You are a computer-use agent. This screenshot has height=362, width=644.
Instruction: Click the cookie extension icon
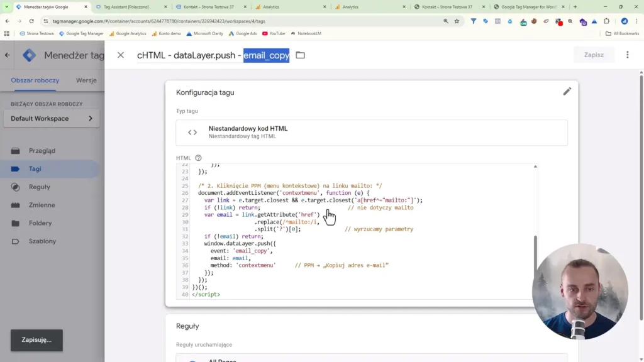[534, 21]
